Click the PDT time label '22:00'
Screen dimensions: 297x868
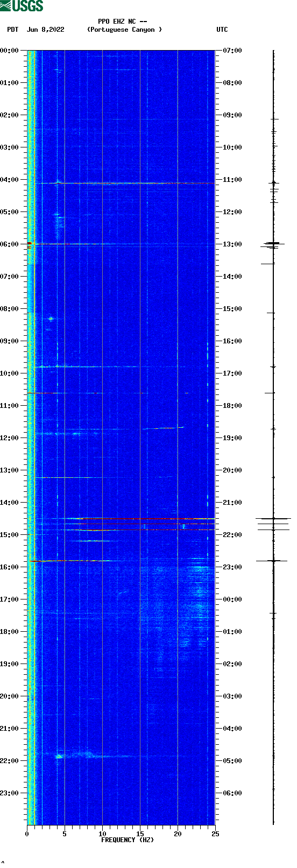(9, 761)
